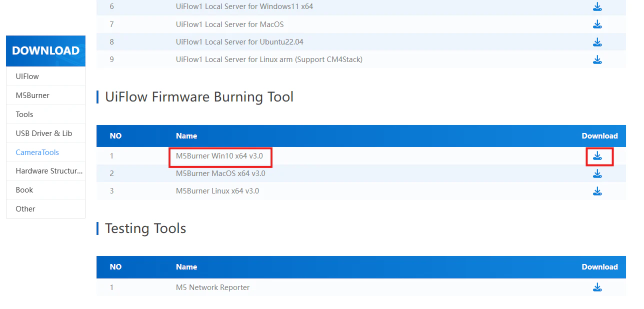Download M5Burner Win10 x64 v3.0
This screenshot has height=309, width=644.
(597, 156)
